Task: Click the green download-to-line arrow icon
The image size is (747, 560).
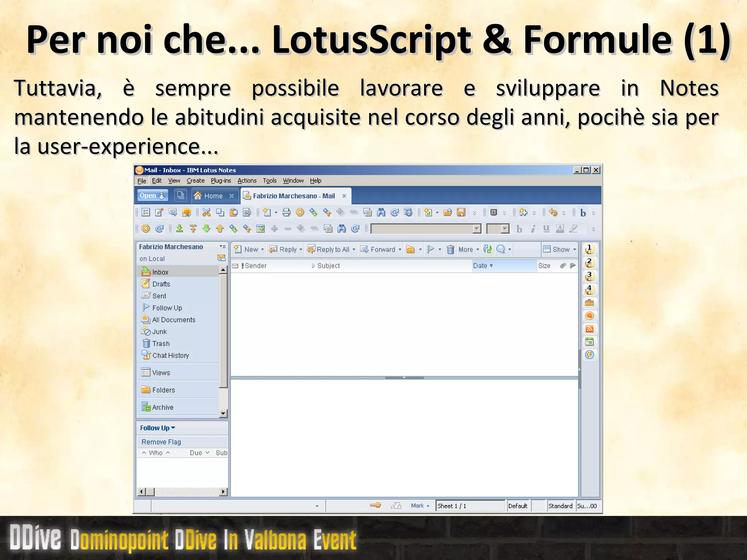Action: pos(179,229)
